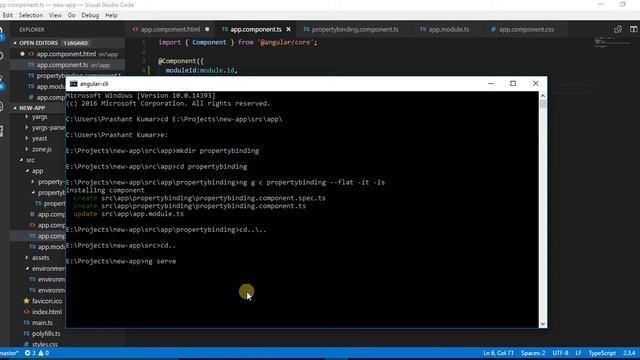Open main.ts in explorer

pos(42,323)
